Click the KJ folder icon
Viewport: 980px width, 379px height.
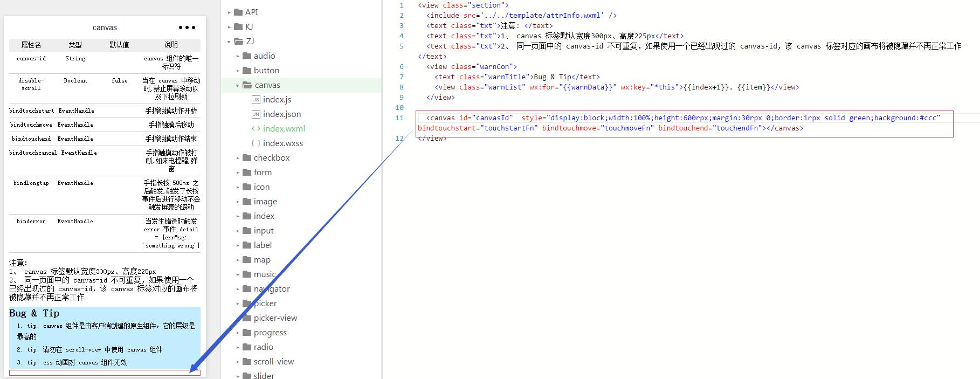click(238, 26)
